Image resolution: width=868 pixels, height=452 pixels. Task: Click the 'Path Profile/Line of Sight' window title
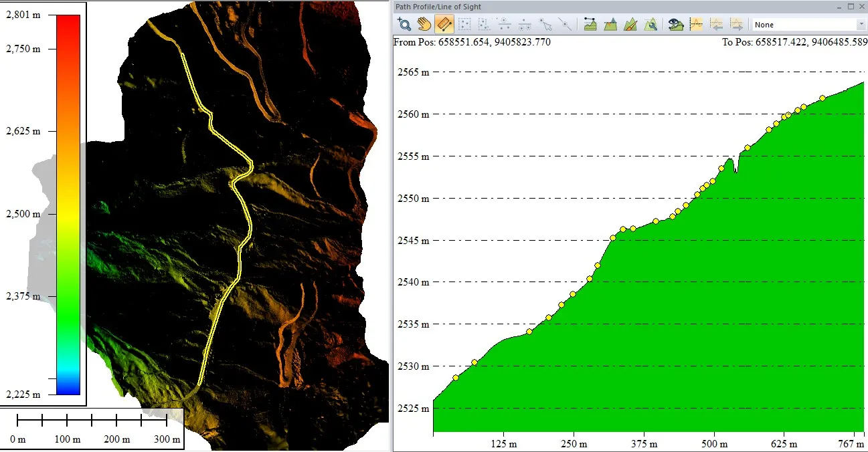pyautogui.click(x=438, y=7)
